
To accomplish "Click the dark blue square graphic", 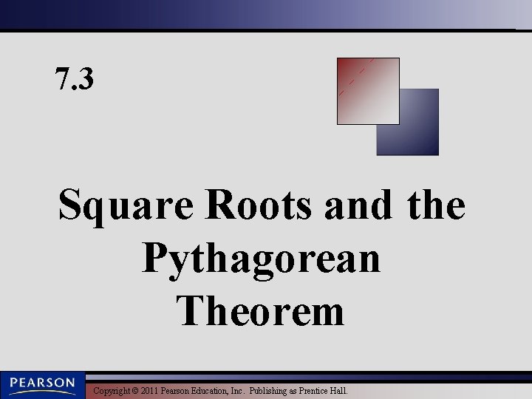I will pyautogui.click(x=408, y=122).
